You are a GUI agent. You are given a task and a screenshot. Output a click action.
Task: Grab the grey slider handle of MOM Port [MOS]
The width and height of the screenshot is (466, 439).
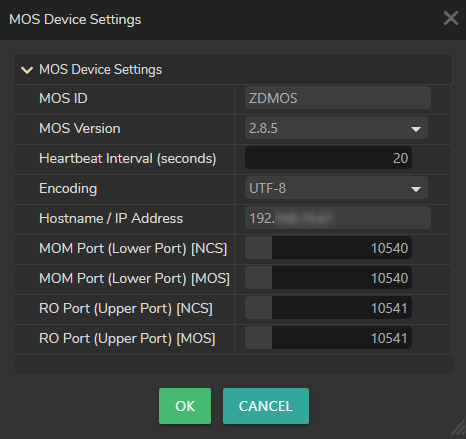pos(259,278)
